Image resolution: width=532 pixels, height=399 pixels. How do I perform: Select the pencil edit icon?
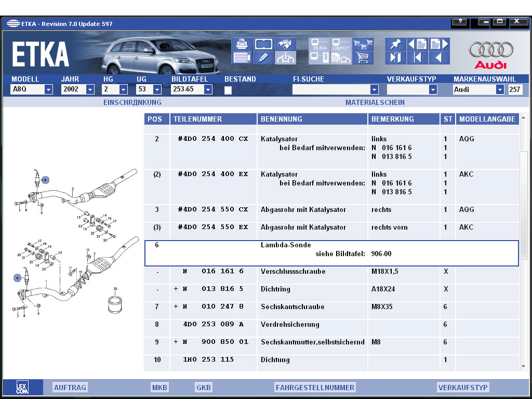coord(263,58)
